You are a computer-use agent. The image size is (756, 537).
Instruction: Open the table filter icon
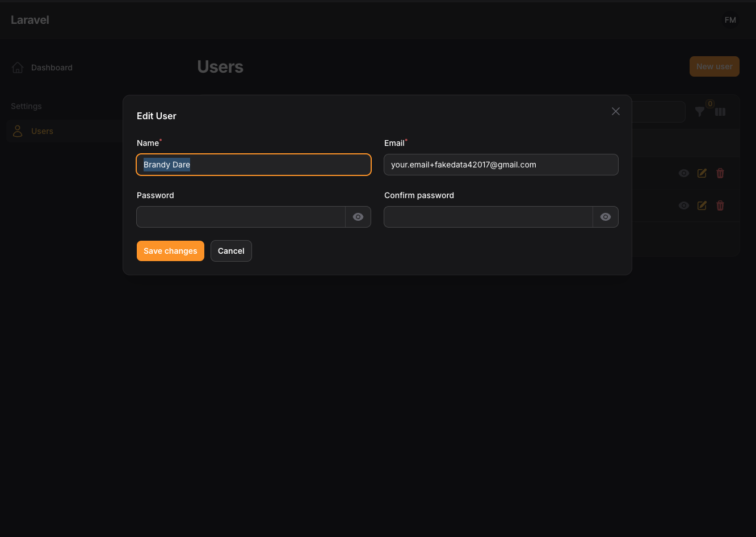coord(700,112)
